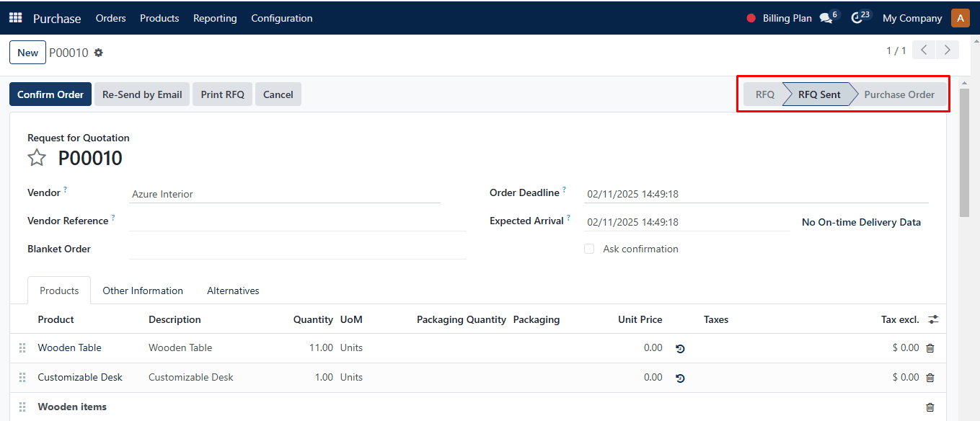980x421 pixels.
Task: Click the Vendor field Azure Interior
Action: pos(285,194)
